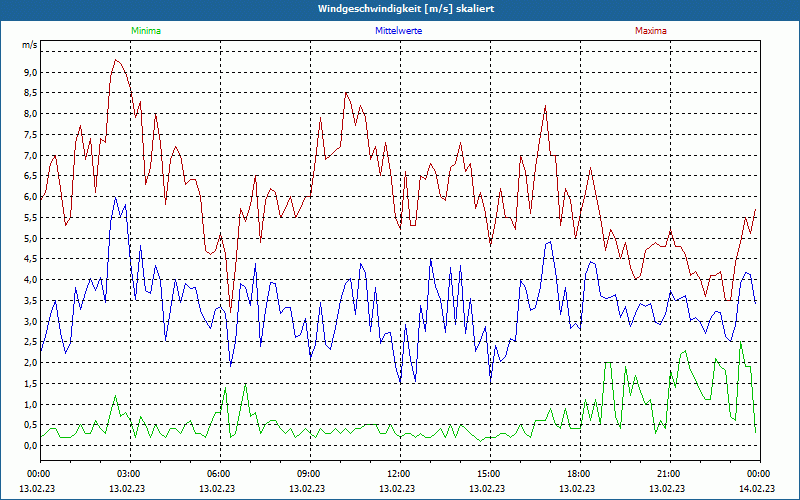The width and height of the screenshot is (800, 500).
Task: Click the blue 'Mittelwerte' legend label
Action: [398, 31]
